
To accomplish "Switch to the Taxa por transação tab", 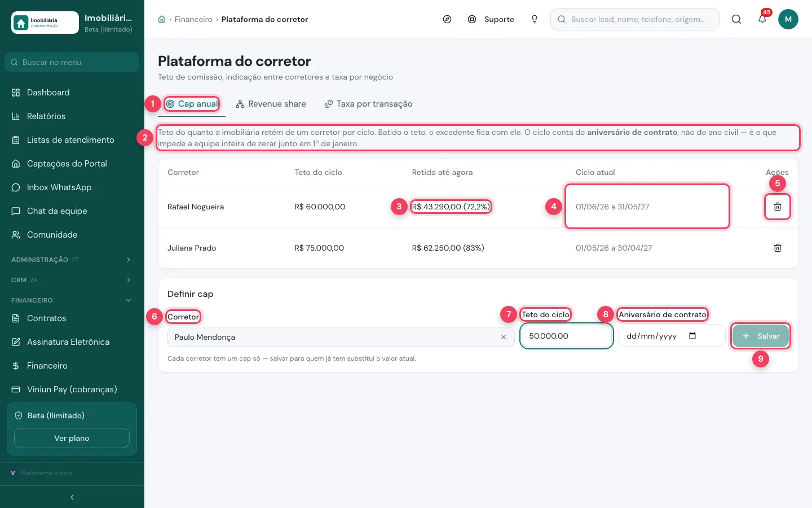I will point(368,104).
